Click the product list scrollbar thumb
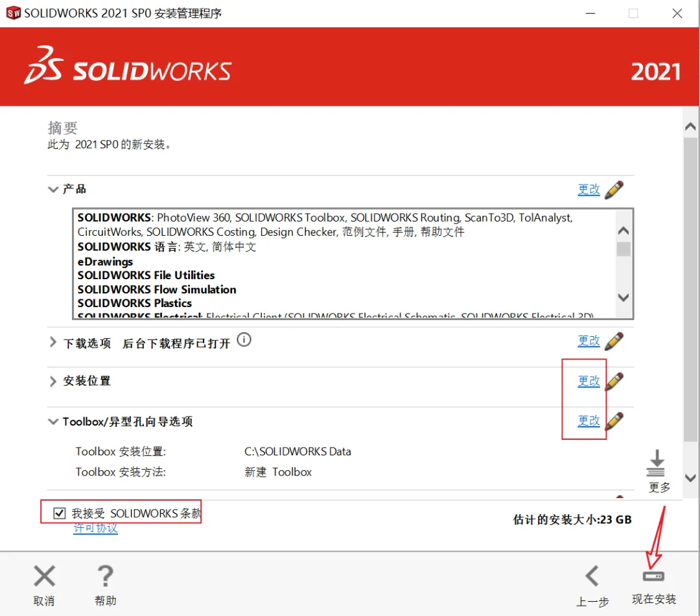The image size is (700, 616). point(624,249)
